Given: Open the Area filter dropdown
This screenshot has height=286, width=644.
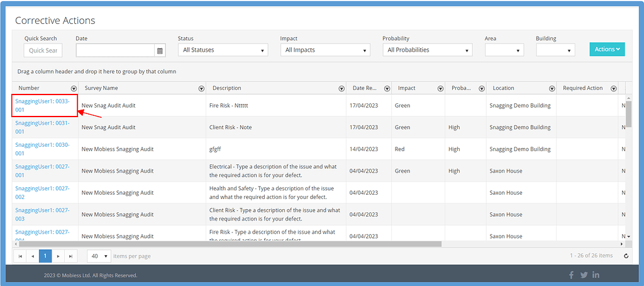Looking at the screenshot, I should point(504,50).
